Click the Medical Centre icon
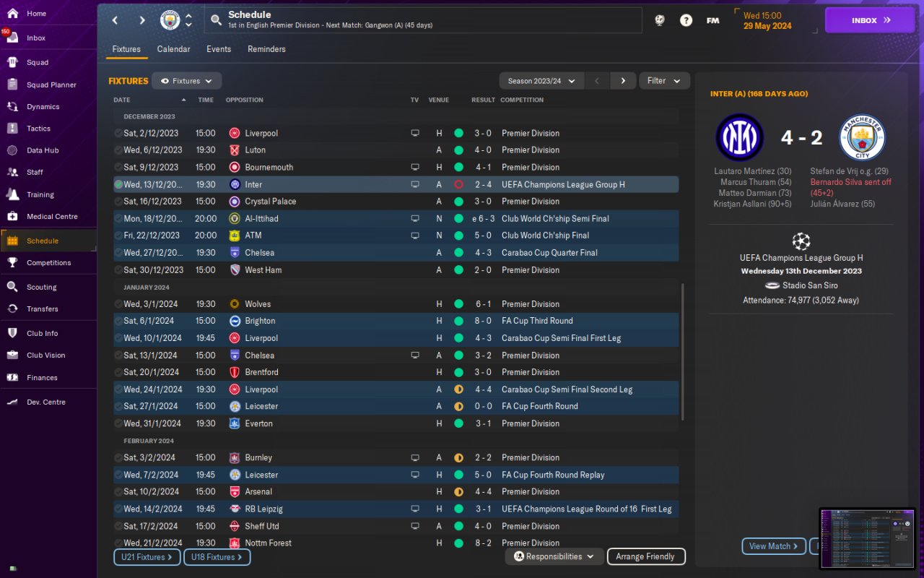The width and height of the screenshot is (924, 578). [12, 216]
